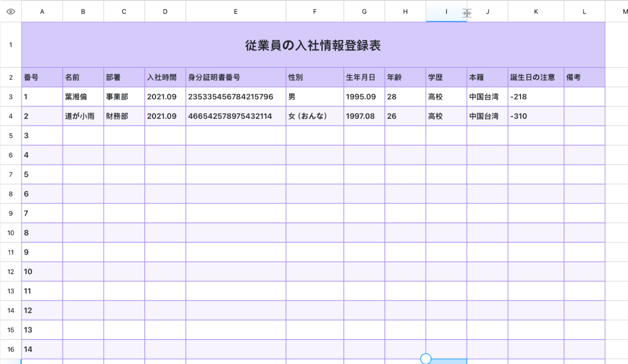Screen dimensions: 628x364
Task: Click the 番号 header cell
Action: point(42,77)
